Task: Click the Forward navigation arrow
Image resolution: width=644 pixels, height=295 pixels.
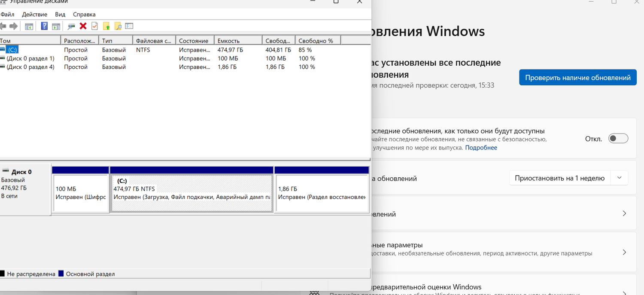Action: pos(13,26)
